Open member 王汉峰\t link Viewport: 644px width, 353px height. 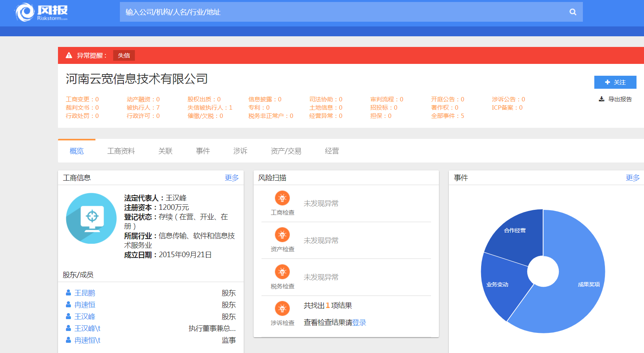click(x=88, y=329)
